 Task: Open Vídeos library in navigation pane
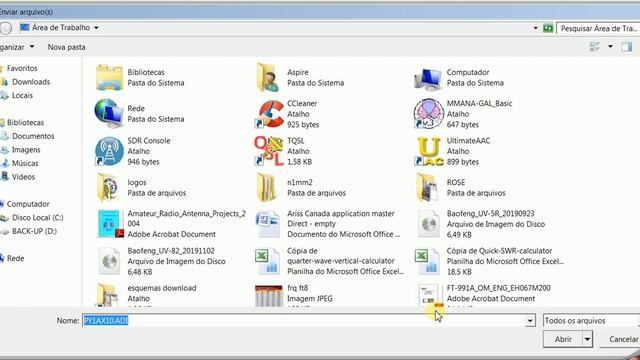[23, 177]
